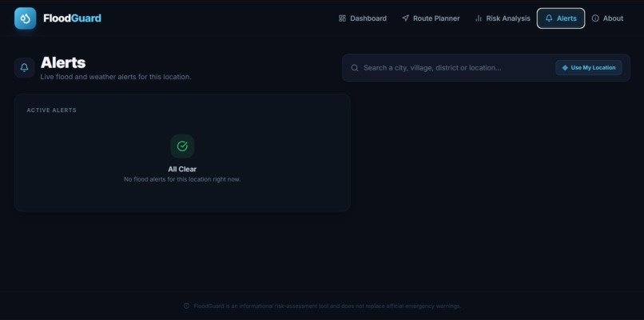Click the FloodGuard water drop logo
The width and height of the screenshot is (644, 320).
click(x=25, y=18)
